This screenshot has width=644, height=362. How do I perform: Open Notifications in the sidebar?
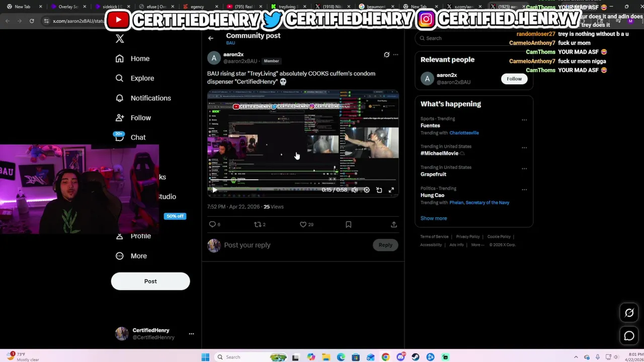(143, 98)
